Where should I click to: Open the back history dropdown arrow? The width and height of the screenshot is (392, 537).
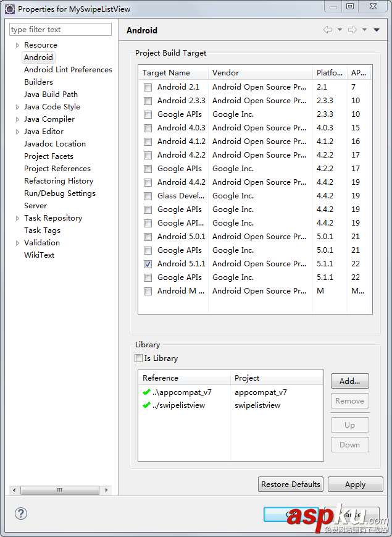pos(340,30)
